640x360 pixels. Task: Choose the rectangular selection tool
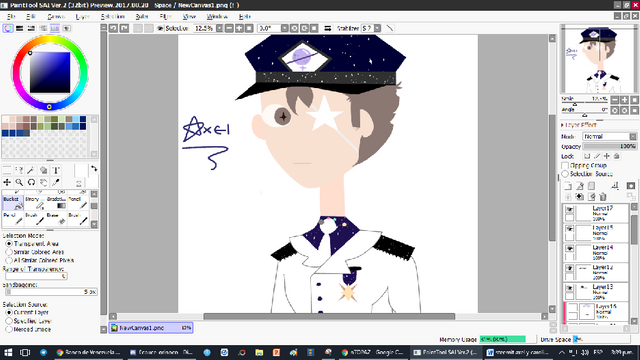tap(7, 170)
